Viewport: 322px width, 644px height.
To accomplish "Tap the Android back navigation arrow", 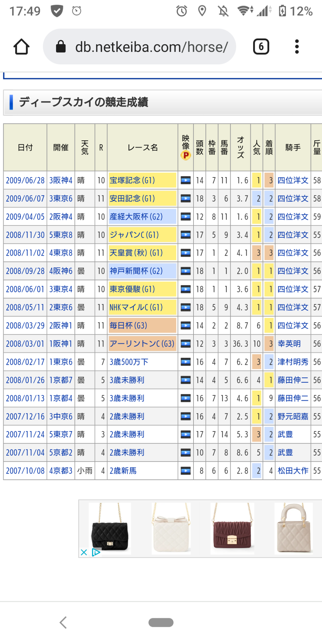I will 63,622.
